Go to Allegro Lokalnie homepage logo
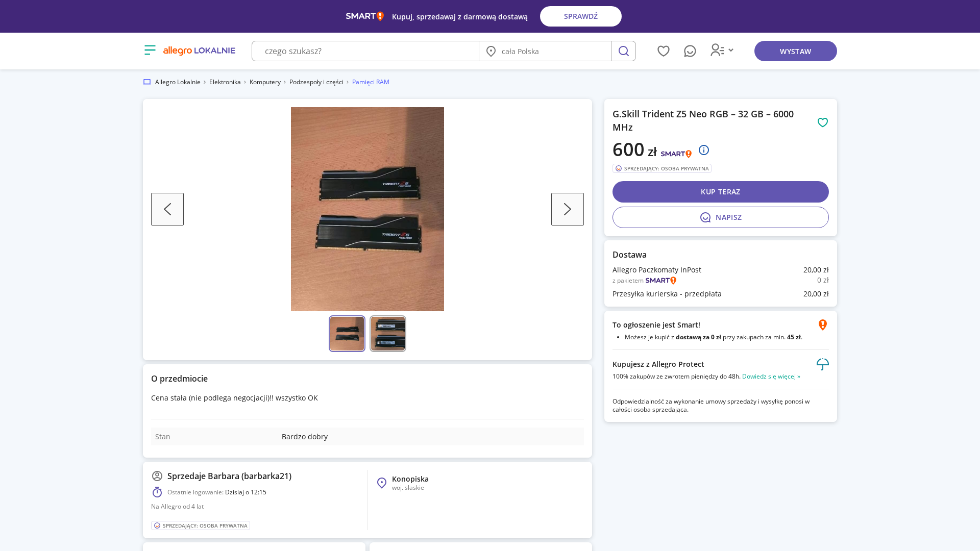The width and height of the screenshot is (980, 551). [199, 51]
